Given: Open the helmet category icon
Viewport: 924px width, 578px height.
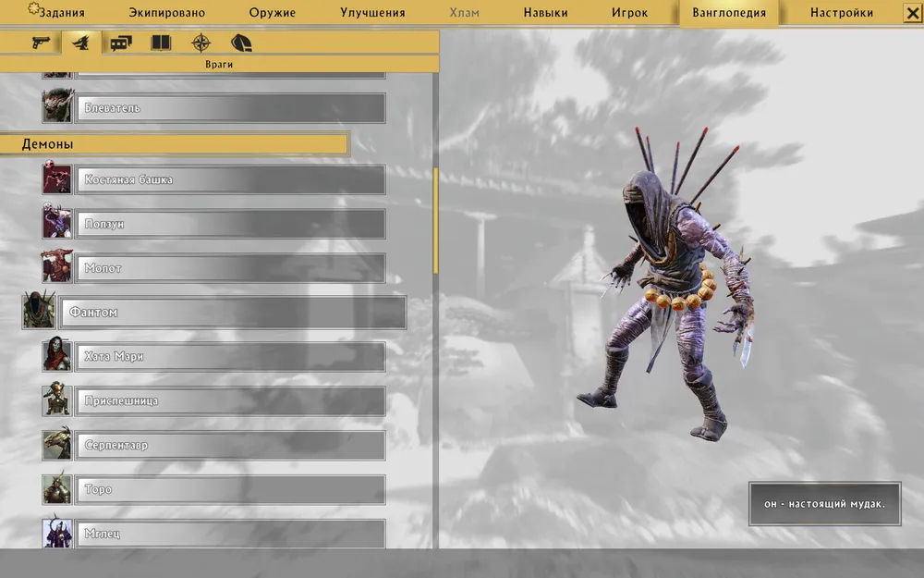Looking at the screenshot, I should coord(240,43).
